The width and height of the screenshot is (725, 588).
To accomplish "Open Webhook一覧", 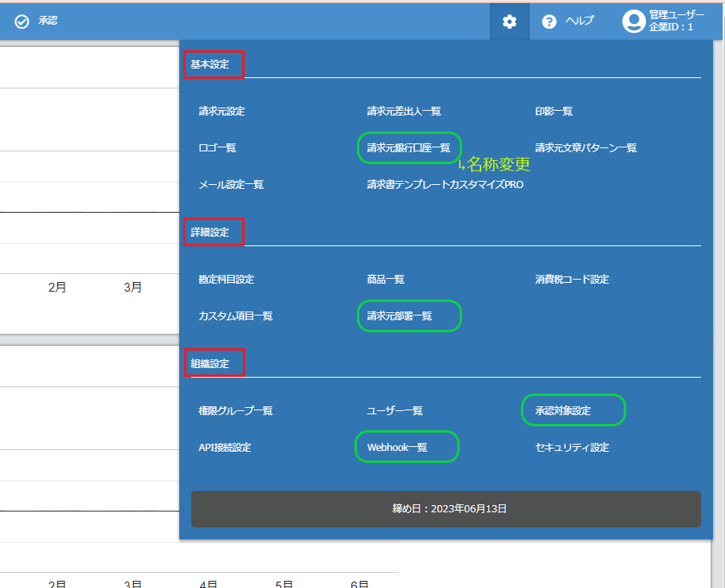I will (406, 447).
